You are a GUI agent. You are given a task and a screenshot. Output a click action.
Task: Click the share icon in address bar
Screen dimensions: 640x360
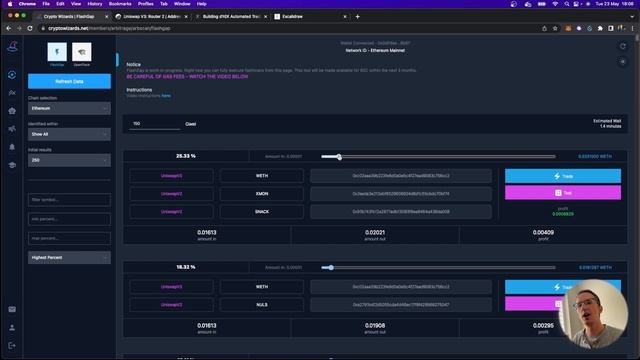tap(544, 28)
